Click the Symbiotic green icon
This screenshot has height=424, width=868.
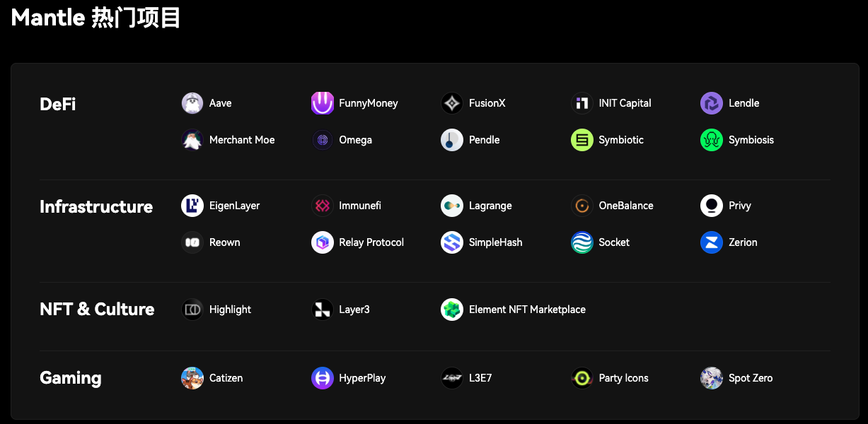(x=582, y=140)
